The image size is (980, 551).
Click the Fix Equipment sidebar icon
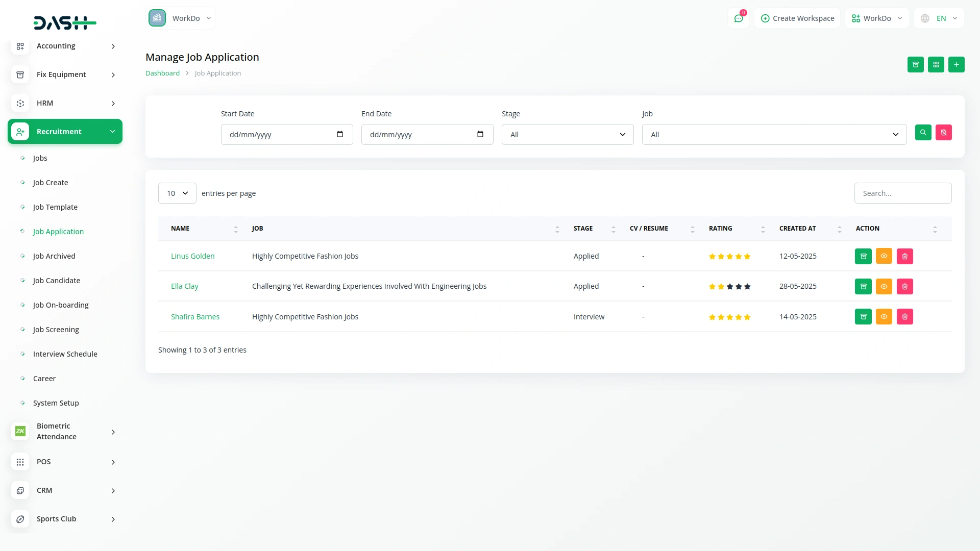(x=20, y=75)
